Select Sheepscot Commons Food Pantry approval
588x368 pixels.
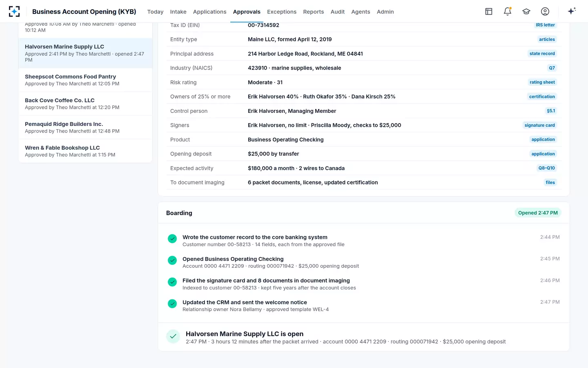tap(85, 80)
